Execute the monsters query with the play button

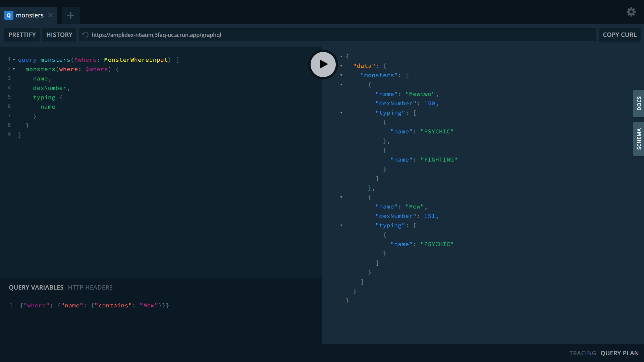tap(323, 64)
